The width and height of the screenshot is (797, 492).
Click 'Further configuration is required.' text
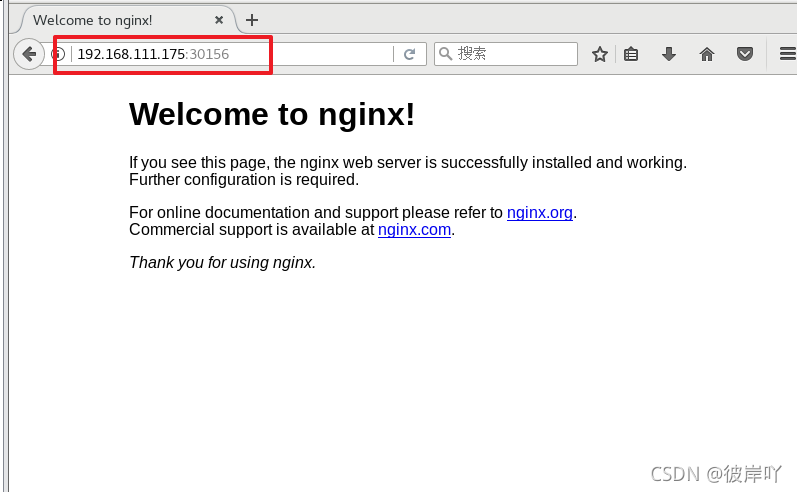244,179
